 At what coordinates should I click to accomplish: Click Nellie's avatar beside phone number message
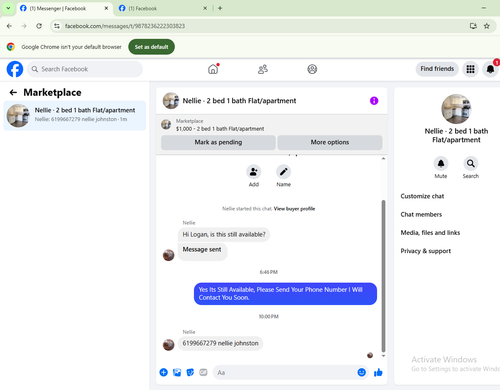point(169,345)
